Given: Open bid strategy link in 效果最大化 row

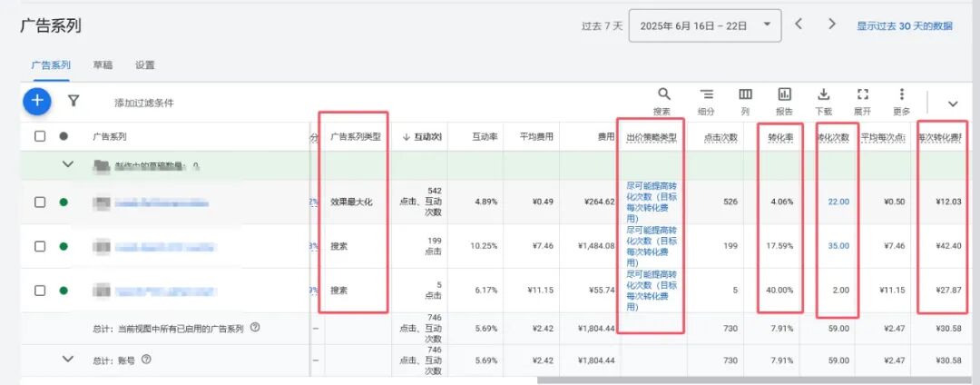Looking at the screenshot, I should (652, 202).
